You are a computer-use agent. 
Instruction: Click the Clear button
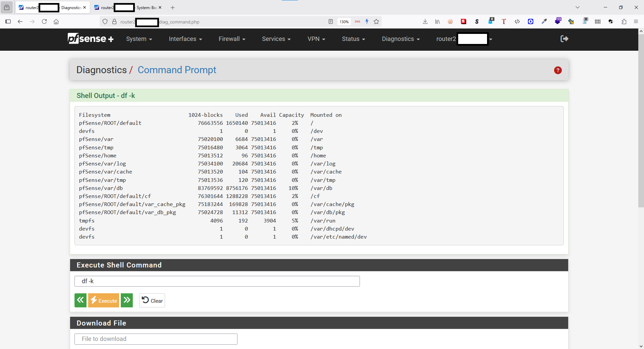(152, 300)
